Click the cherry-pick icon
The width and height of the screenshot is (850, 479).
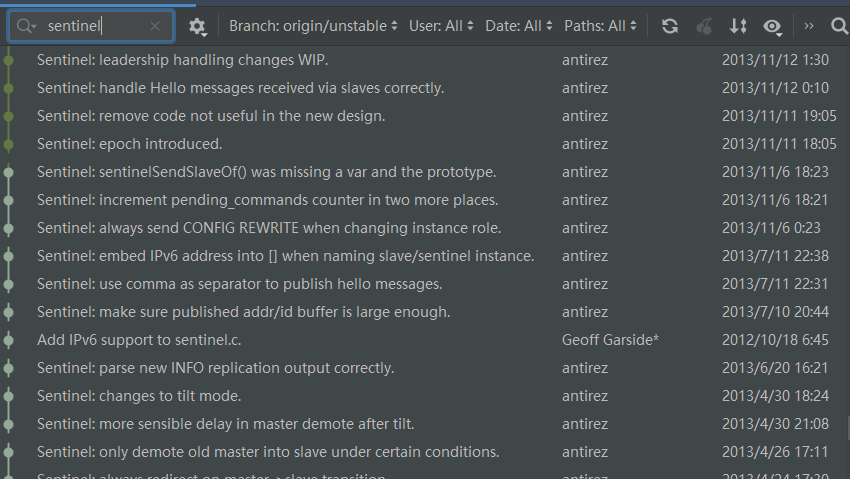pyautogui.click(x=704, y=26)
